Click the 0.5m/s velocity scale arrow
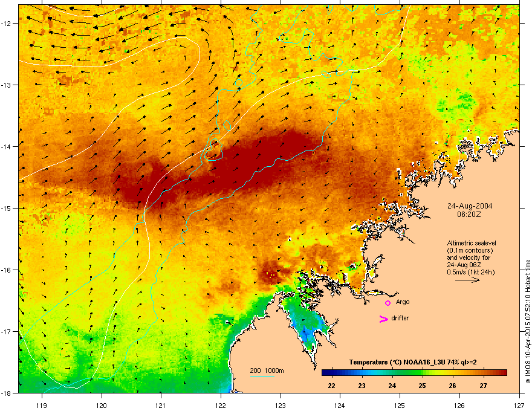Screen dimensions: 532x411 tap(467, 280)
